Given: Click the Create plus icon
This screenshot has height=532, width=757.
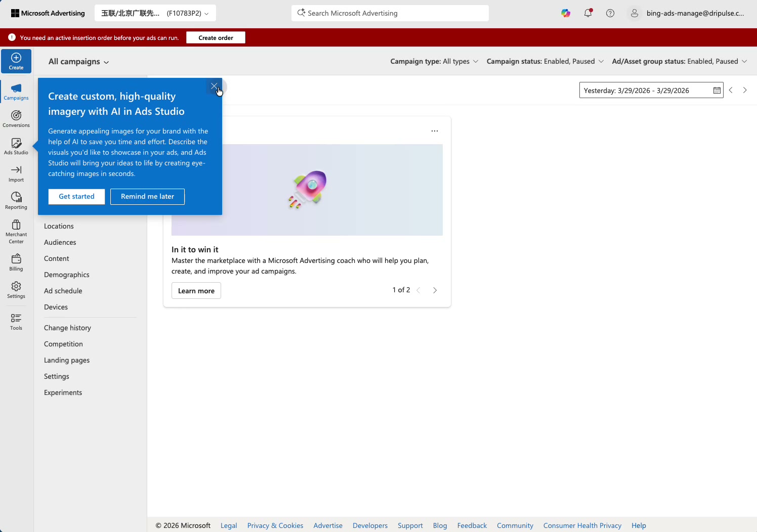Looking at the screenshot, I should pyautogui.click(x=16, y=58).
